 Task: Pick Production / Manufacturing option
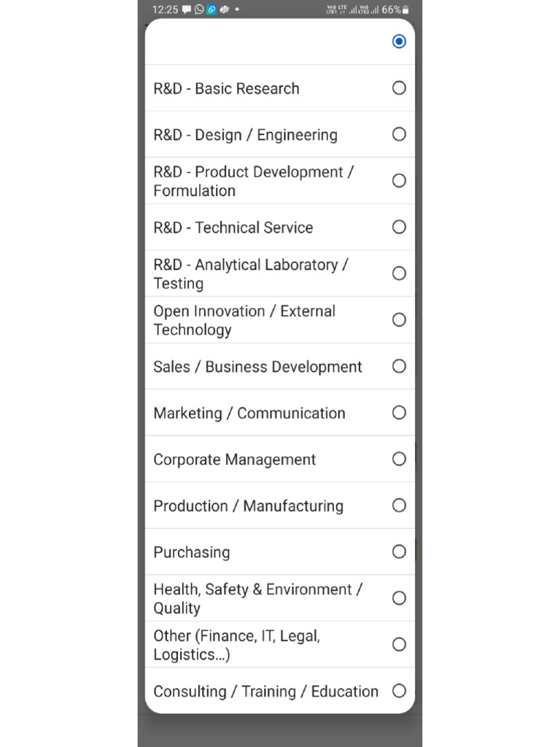click(x=399, y=506)
